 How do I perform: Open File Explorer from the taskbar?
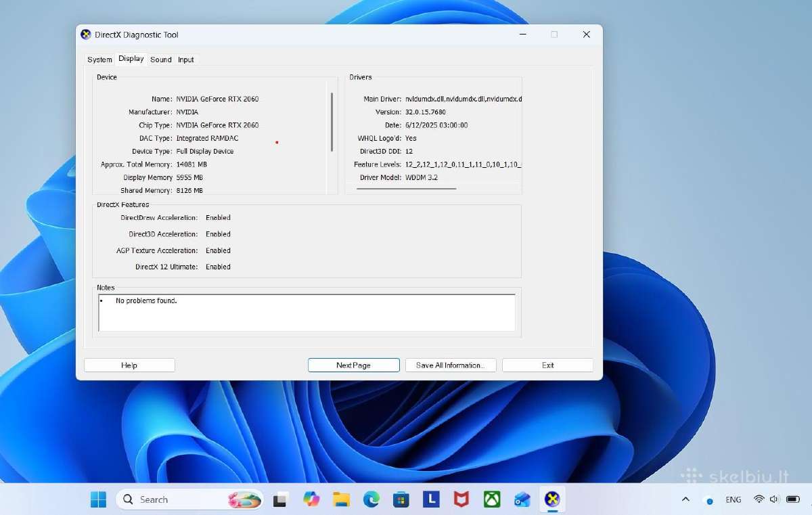(x=341, y=499)
